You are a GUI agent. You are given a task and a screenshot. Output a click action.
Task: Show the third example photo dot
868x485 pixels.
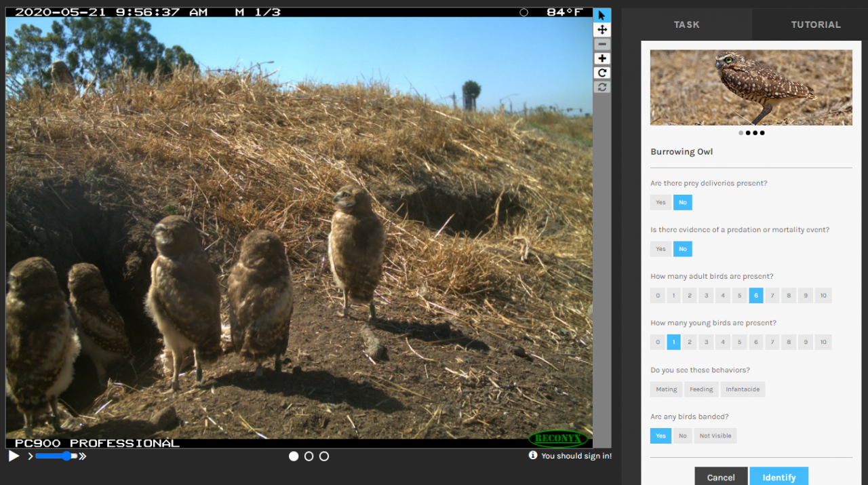(x=755, y=133)
